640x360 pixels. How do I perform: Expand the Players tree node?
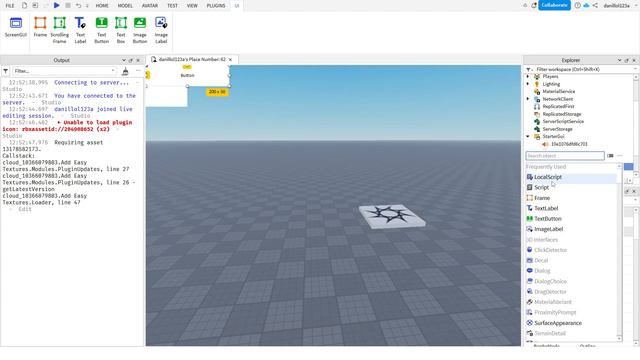pyautogui.click(x=528, y=76)
